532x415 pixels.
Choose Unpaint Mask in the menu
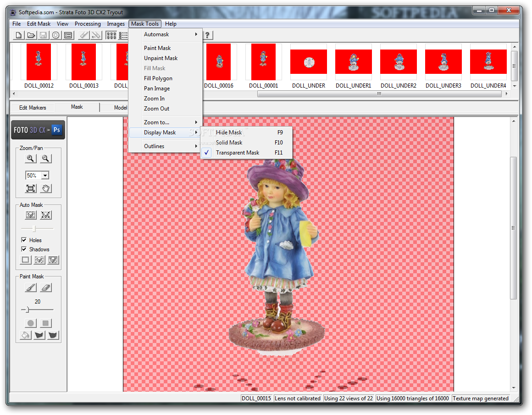(166, 58)
